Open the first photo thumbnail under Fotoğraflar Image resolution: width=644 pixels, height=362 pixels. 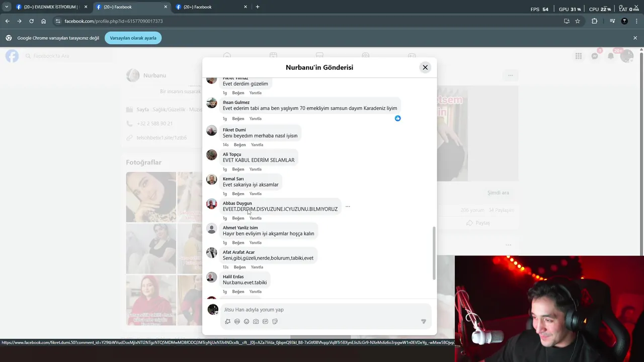151,197
